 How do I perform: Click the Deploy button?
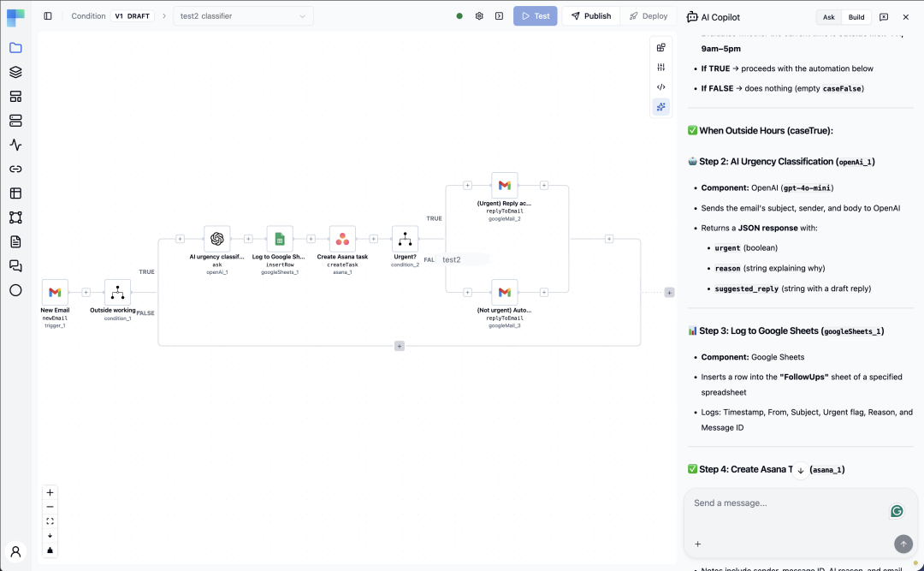pos(649,16)
